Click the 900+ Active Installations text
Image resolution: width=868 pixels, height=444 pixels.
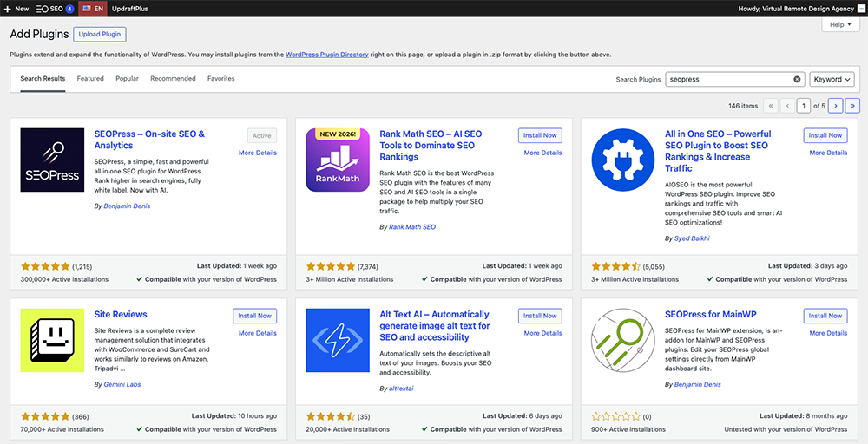[628, 429]
